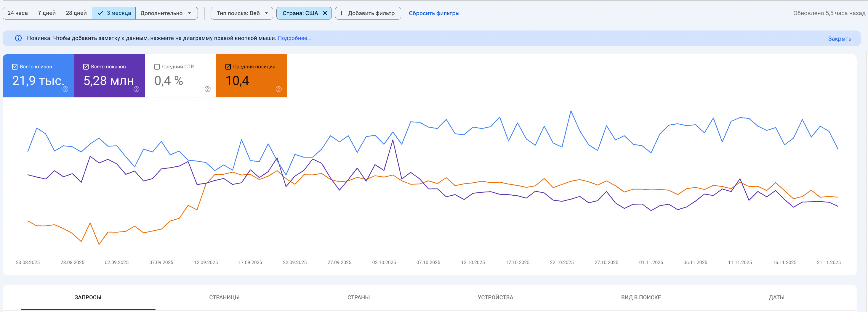Open the Подробнее link in banner
868x312 pixels.
click(294, 38)
